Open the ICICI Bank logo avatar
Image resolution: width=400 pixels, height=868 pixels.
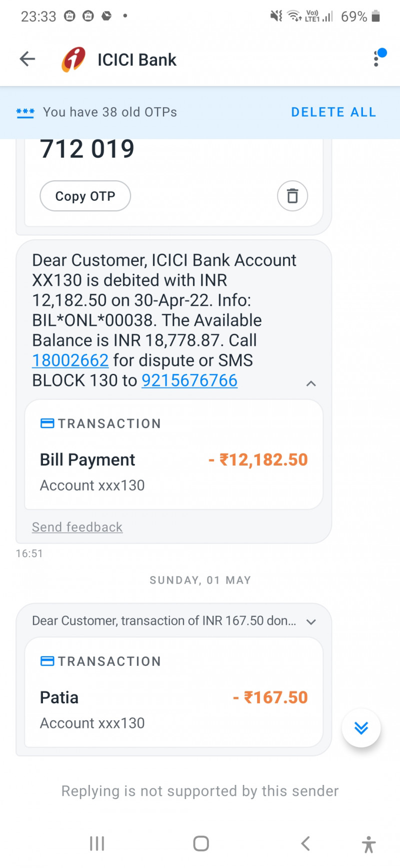tap(73, 60)
